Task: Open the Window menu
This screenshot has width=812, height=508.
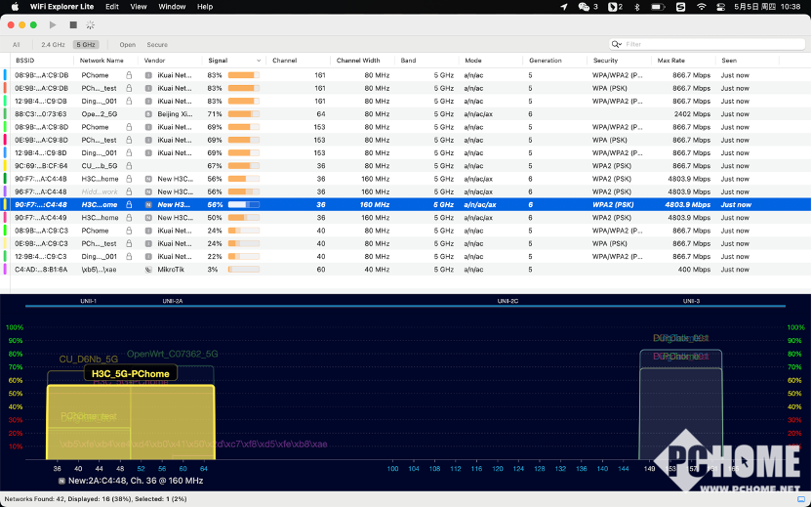Action: click(172, 7)
